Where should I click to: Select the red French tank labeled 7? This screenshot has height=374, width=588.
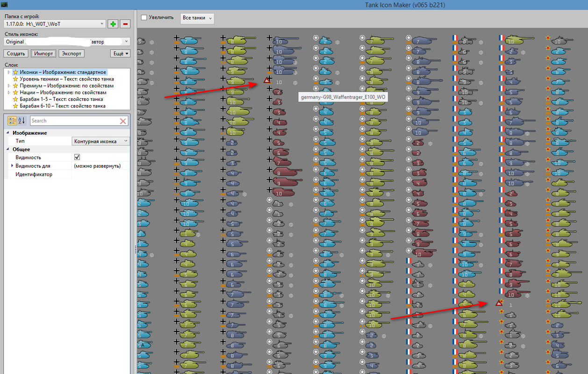click(x=514, y=264)
